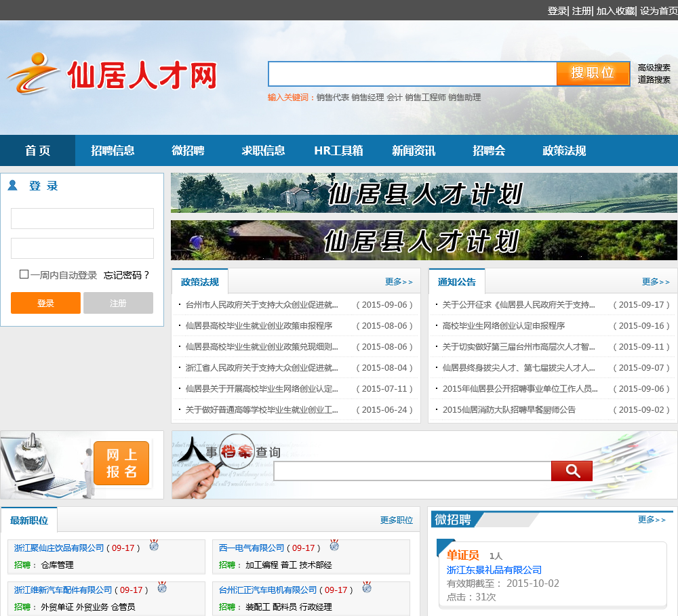Open 招聘会 in the navigation bar
Screen dimensions: 678x616
tap(489, 150)
